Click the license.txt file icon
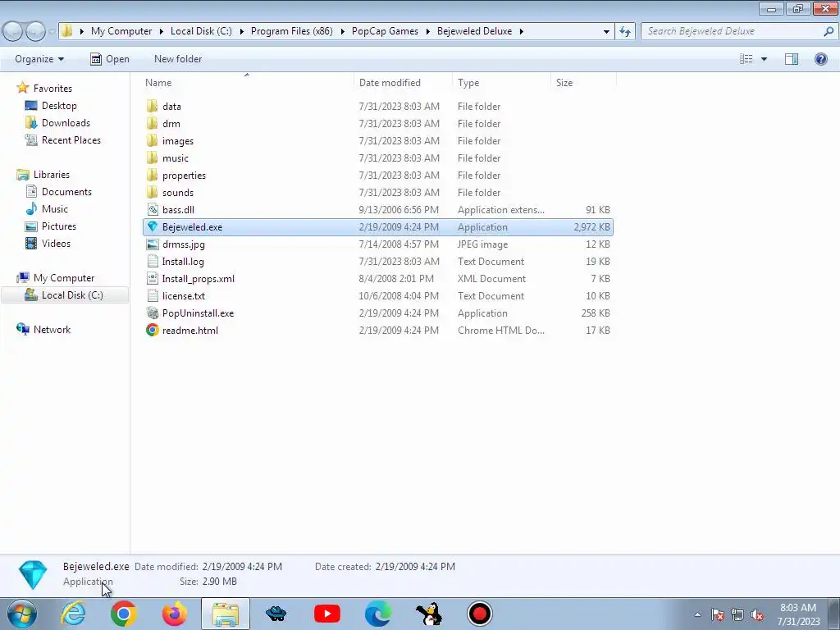This screenshot has height=630, width=840. click(x=152, y=295)
